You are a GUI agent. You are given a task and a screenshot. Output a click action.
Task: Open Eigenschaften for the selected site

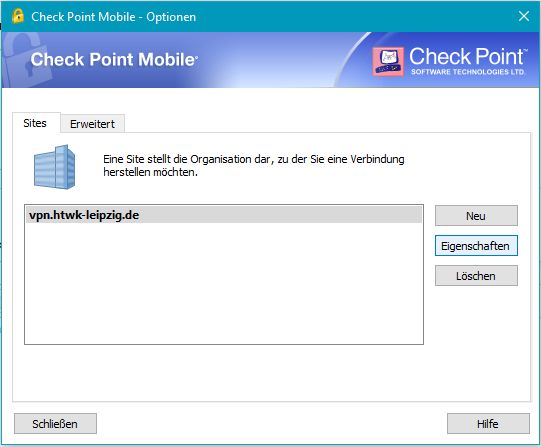476,246
